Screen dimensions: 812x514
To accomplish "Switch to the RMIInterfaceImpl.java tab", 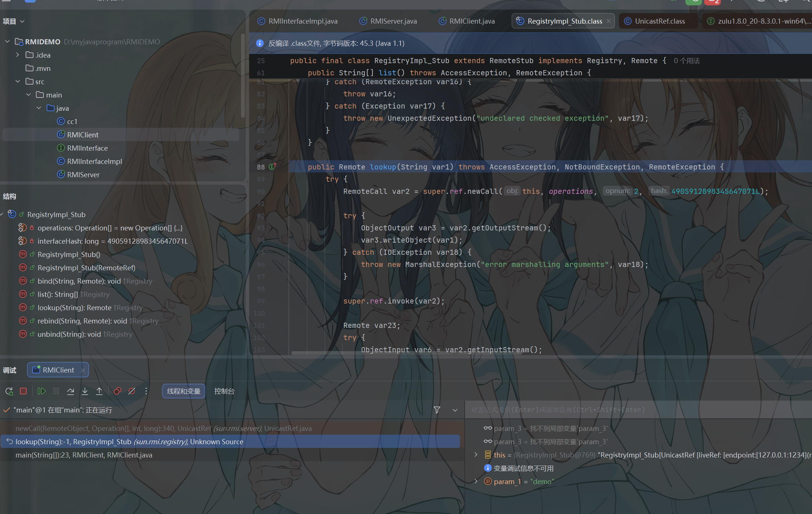I will coord(297,21).
